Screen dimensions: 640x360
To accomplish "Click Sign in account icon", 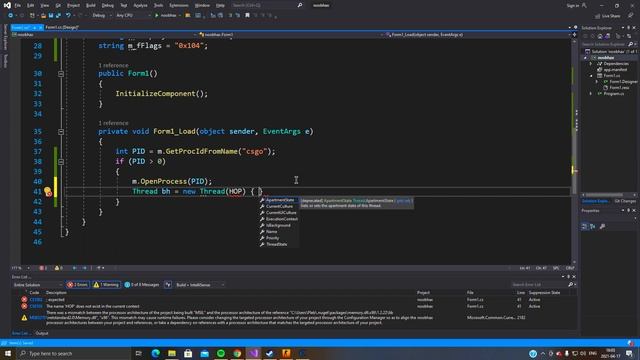I will pos(584,5).
